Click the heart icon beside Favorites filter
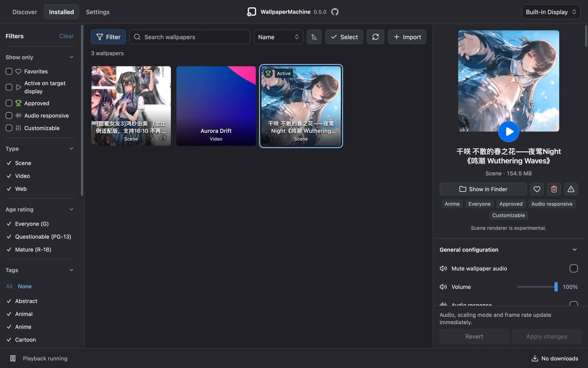Image resolution: width=588 pixels, height=368 pixels. [x=18, y=71]
